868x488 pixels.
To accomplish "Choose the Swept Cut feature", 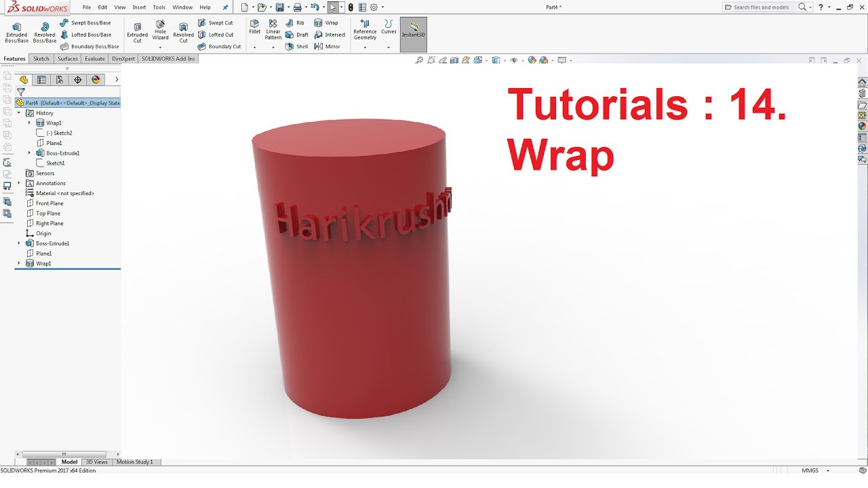I will coord(216,23).
